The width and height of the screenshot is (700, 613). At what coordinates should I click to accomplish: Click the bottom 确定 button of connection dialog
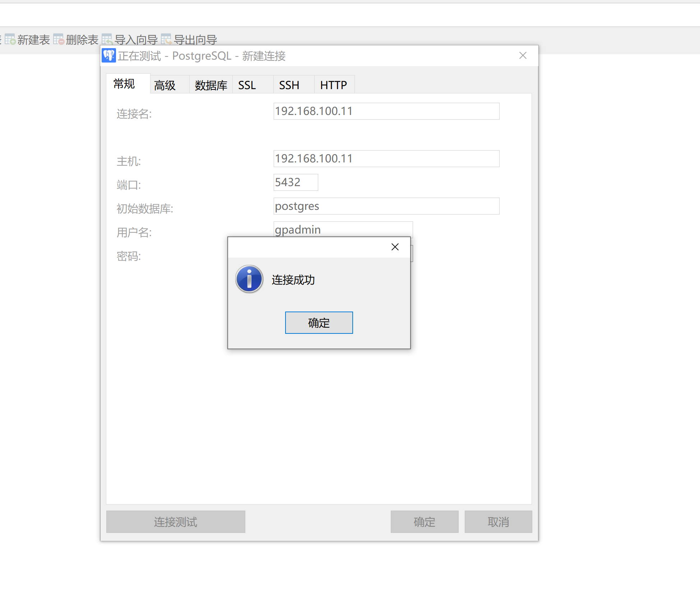[425, 522]
